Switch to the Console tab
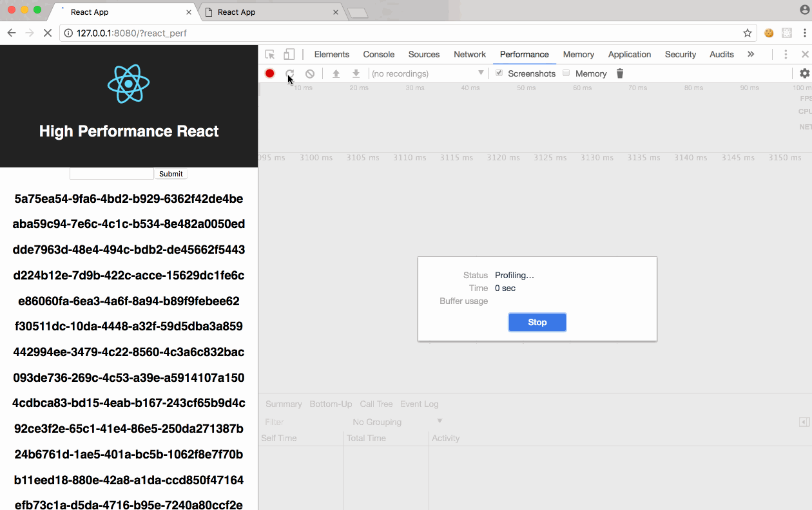 379,55
